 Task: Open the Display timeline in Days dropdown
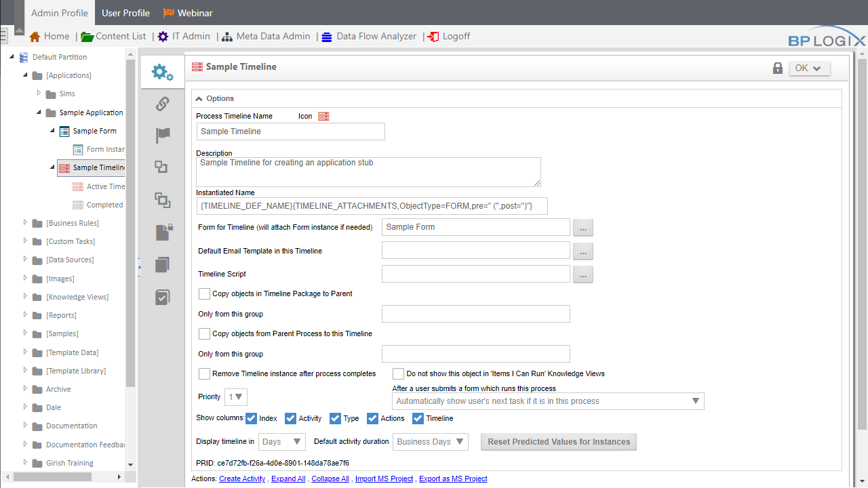[x=282, y=441]
